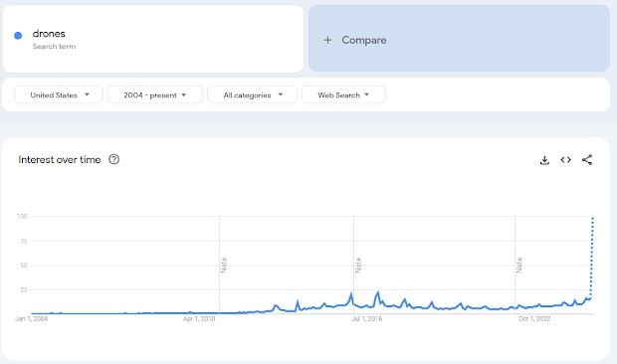
Task: Open the embed code icon
Action: click(x=566, y=159)
